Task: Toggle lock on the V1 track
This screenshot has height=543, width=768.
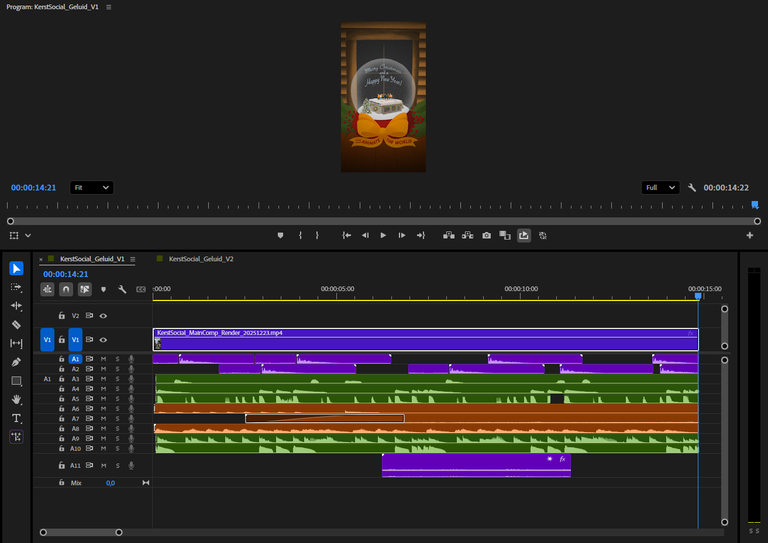Action: click(x=62, y=340)
